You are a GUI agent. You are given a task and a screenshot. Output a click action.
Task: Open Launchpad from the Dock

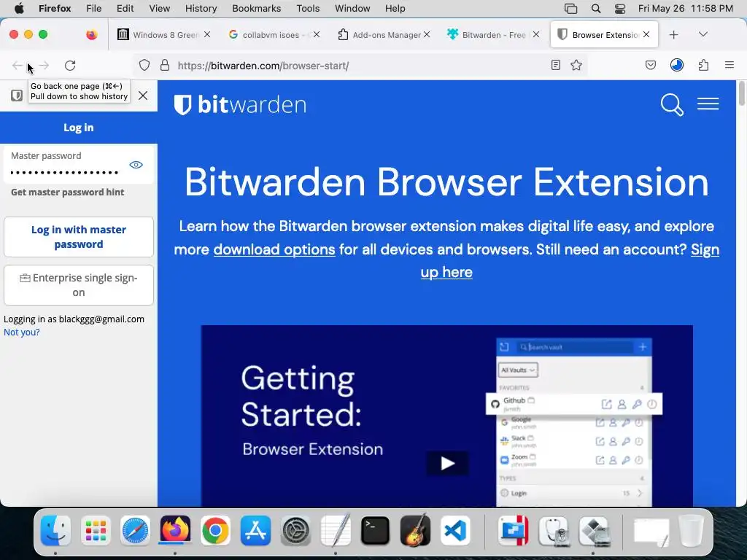(96, 531)
